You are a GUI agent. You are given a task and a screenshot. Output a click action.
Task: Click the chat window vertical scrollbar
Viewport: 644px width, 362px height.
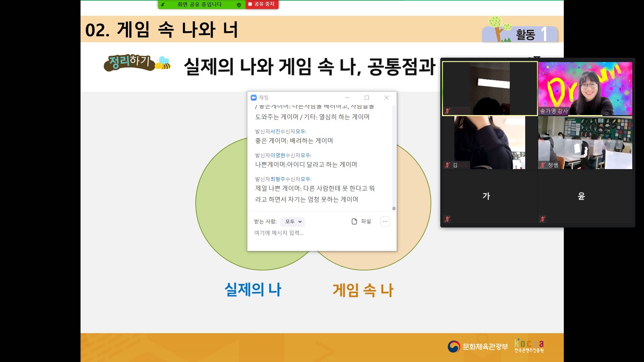[394, 158]
